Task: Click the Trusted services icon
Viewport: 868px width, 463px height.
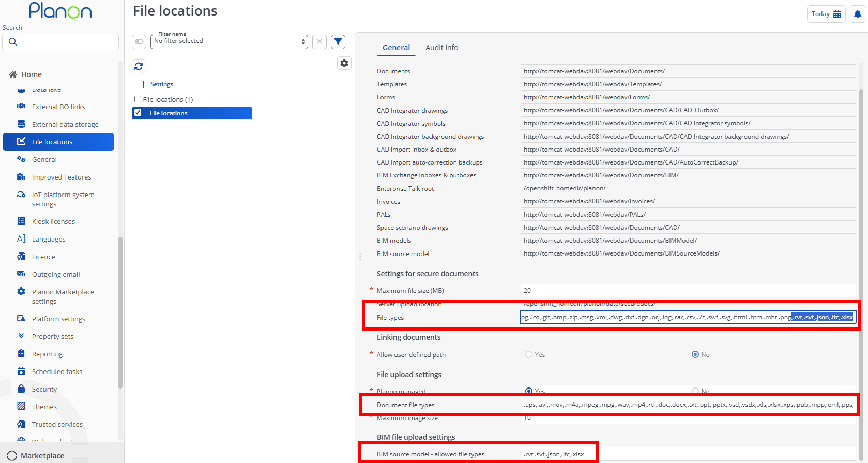Action: click(21, 424)
